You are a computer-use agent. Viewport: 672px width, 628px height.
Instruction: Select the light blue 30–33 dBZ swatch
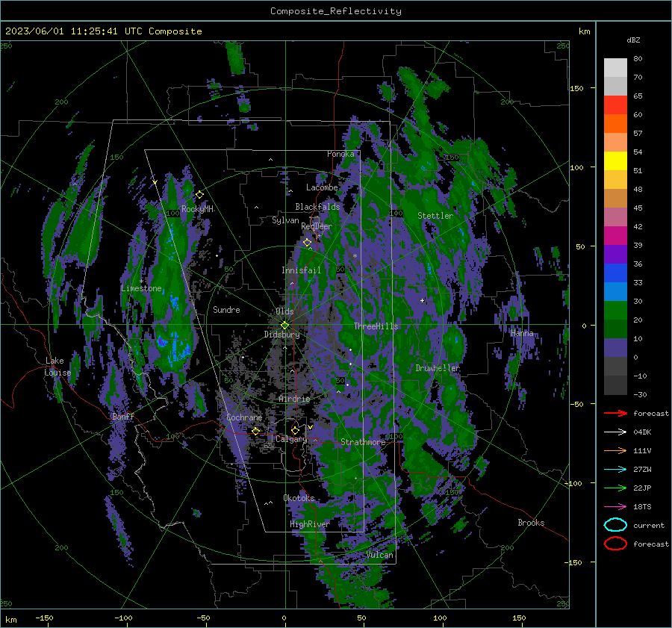(x=615, y=292)
